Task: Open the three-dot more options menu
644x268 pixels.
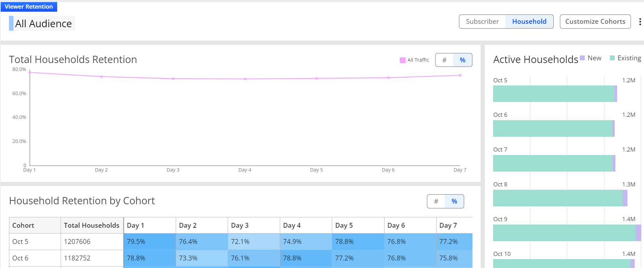Action: pyautogui.click(x=640, y=22)
